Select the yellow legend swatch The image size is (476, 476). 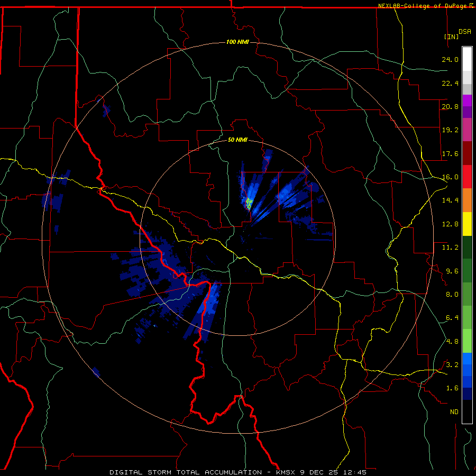[467, 224]
